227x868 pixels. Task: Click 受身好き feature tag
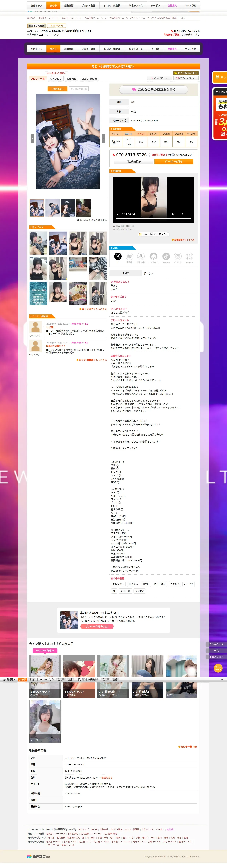point(139,591)
